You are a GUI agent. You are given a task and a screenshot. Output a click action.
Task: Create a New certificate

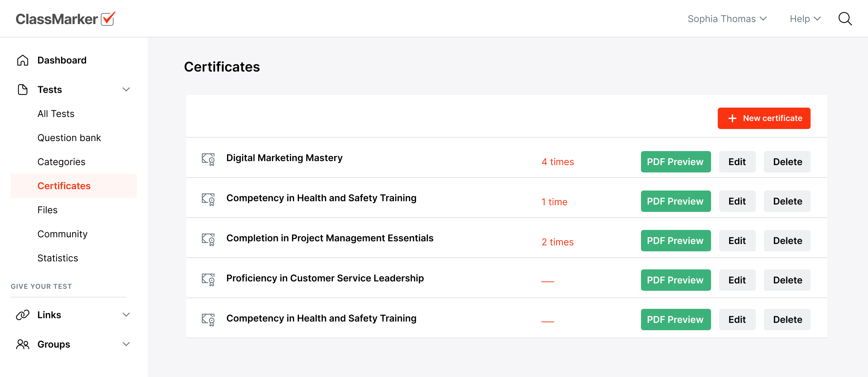[x=764, y=118]
